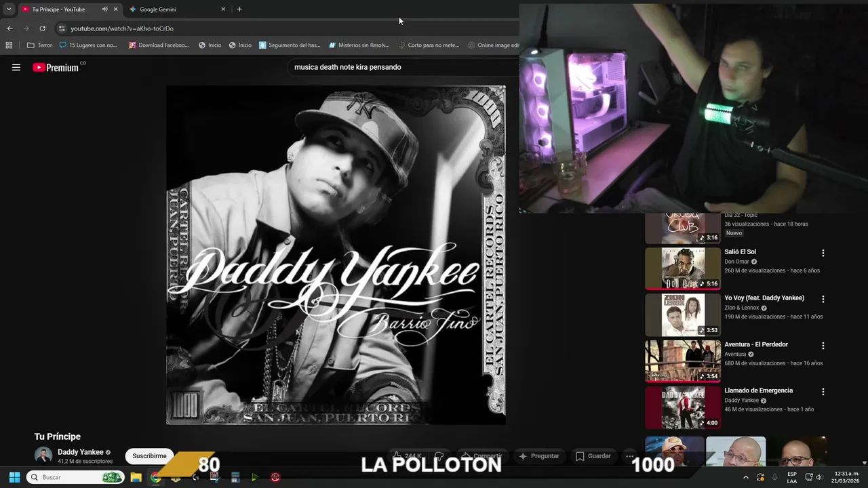Expand the tab search dropdown arrow
Image resolution: width=868 pixels, height=488 pixels.
point(9,9)
